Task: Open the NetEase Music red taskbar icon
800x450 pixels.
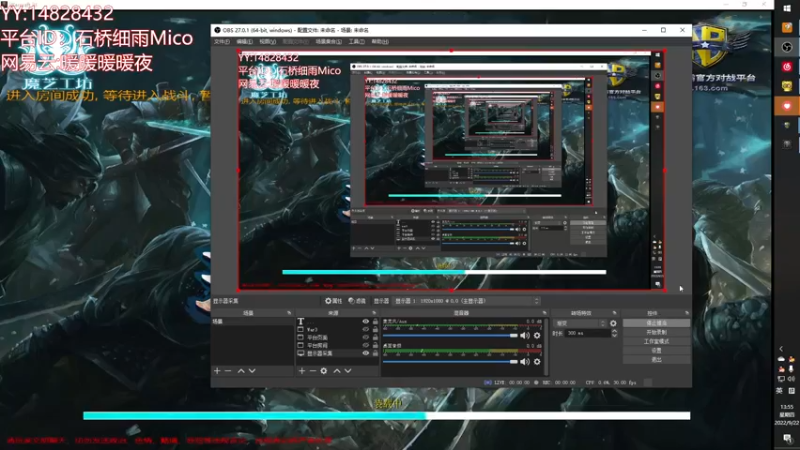Action: point(787,67)
